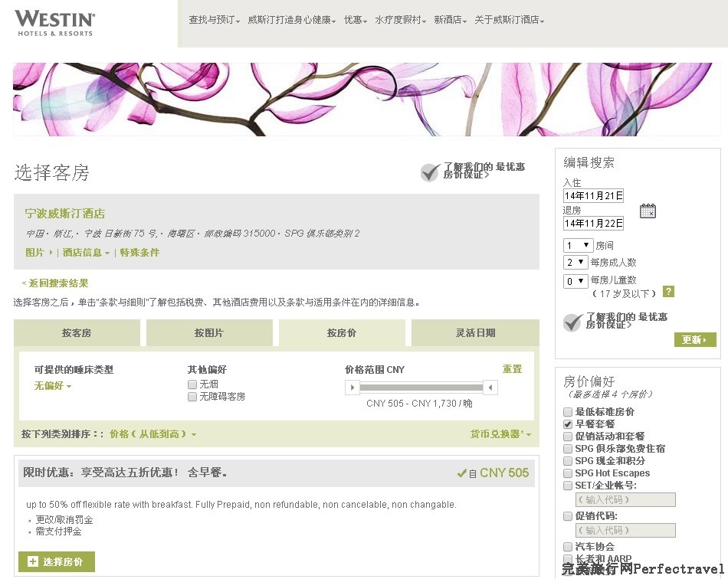The height and width of the screenshot is (579, 728).
Task: Open the calendar date picker icon
Action: 648,211
